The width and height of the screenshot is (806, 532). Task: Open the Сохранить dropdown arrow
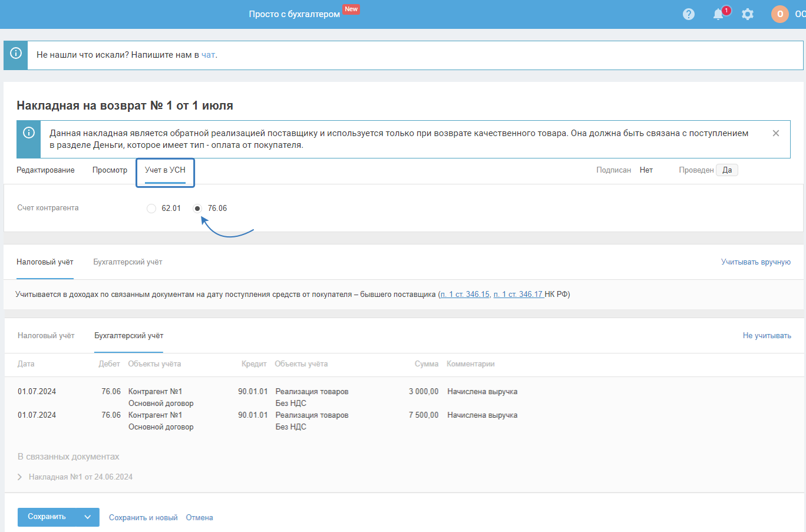[x=88, y=517]
